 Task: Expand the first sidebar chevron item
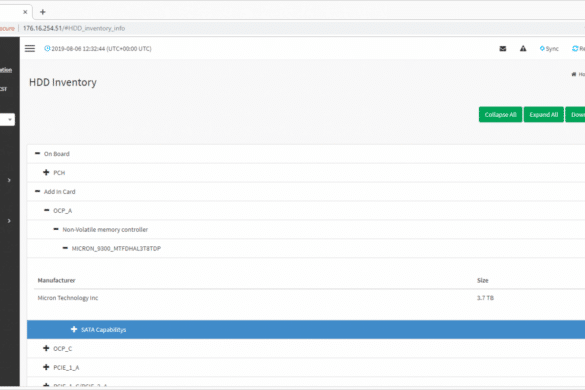coord(9,180)
